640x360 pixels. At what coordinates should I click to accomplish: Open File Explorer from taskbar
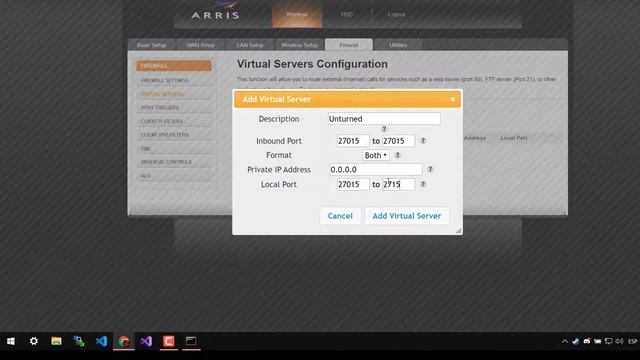tap(56, 341)
